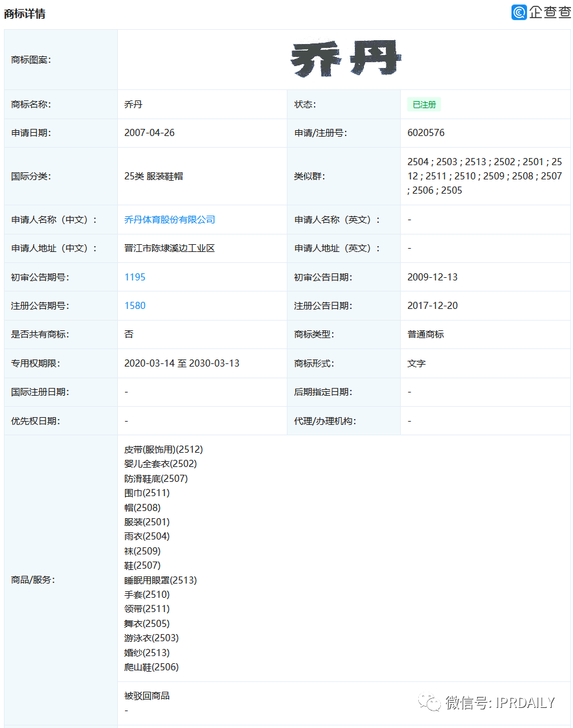
Task: Select goods item 婚纱(2513)
Action: pyautogui.click(x=146, y=653)
